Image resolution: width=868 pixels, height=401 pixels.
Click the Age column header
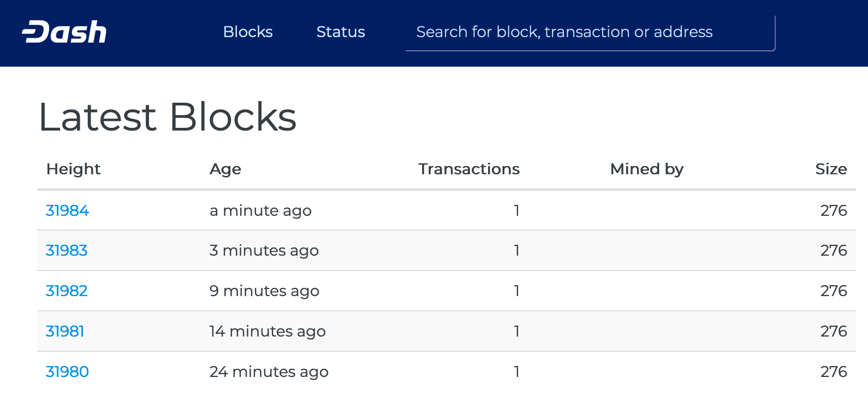225,169
